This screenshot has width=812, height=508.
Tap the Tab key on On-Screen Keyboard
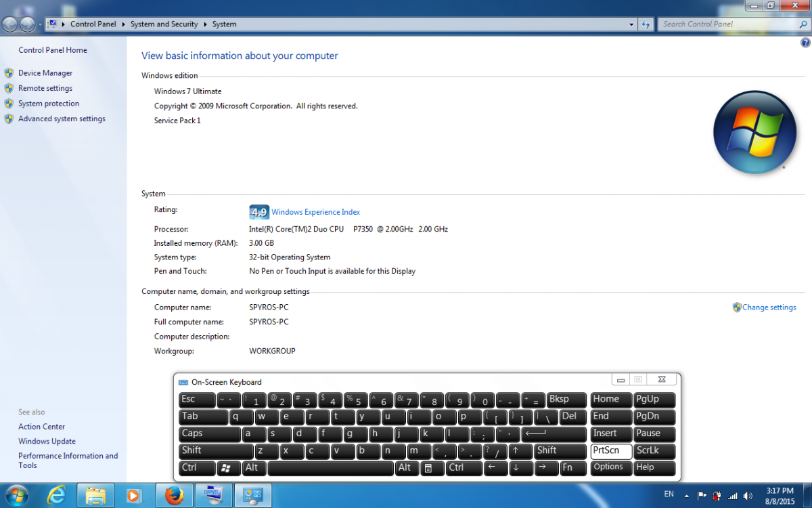pyautogui.click(x=204, y=417)
